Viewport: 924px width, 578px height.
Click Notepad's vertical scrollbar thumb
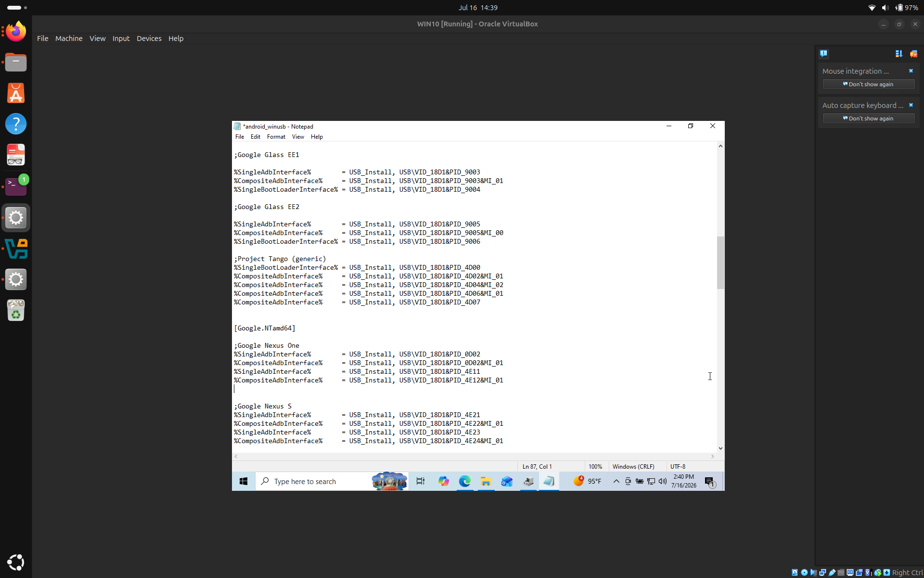pyautogui.click(x=720, y=263)
